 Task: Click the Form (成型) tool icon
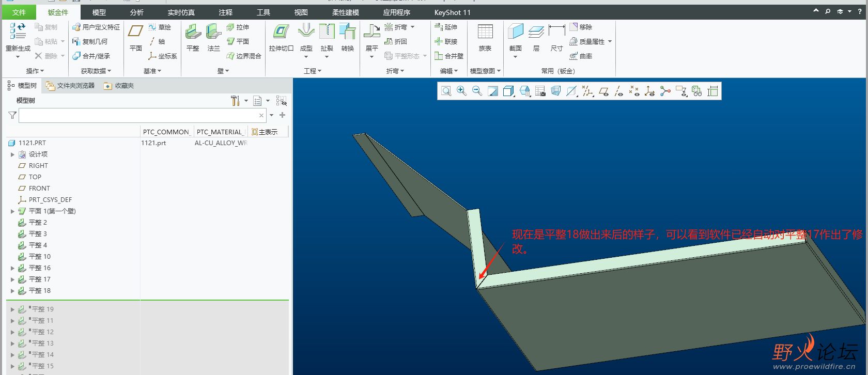(x=306, y=32)
